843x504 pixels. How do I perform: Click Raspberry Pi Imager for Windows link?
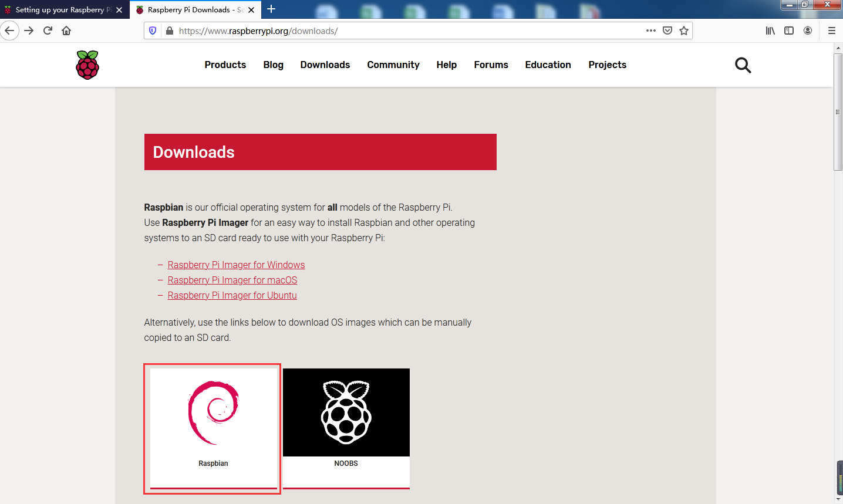tap(236, 265)
